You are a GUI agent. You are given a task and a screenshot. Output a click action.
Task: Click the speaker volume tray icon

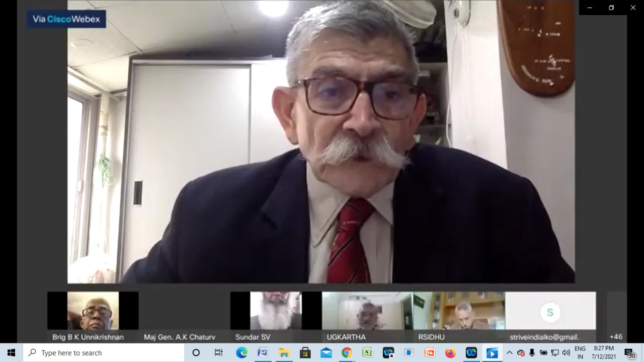click(x=566, y=353)
